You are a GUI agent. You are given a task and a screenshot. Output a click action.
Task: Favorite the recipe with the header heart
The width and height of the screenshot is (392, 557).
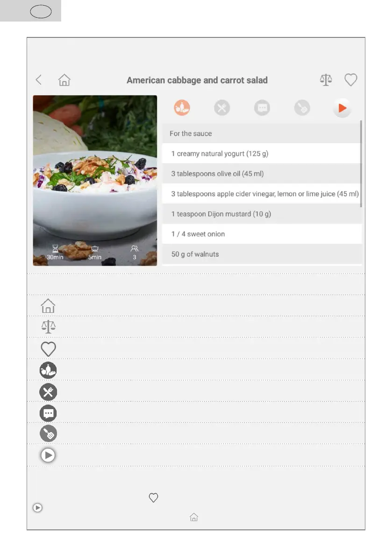pyautogui.click(x=350, y=80)
